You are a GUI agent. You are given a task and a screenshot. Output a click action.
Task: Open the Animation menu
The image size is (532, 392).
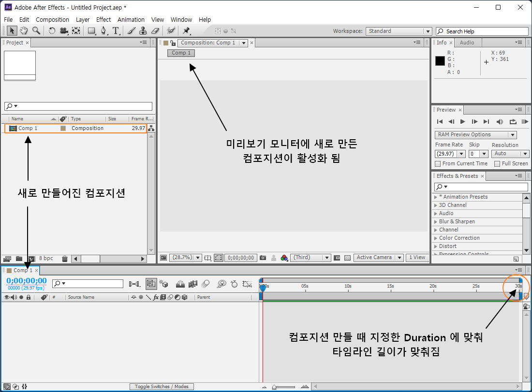(x=131, y=20)
